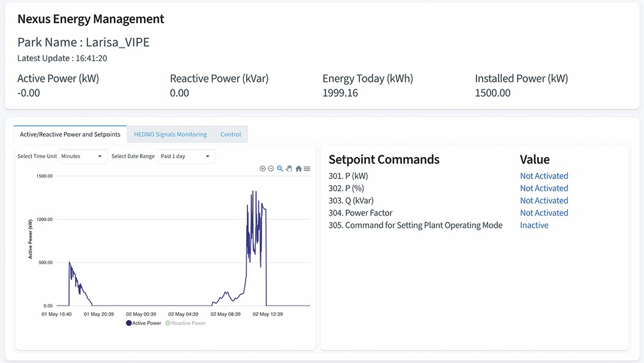
Task: Select the magnifier selection zoom tool
Action: 280,168
